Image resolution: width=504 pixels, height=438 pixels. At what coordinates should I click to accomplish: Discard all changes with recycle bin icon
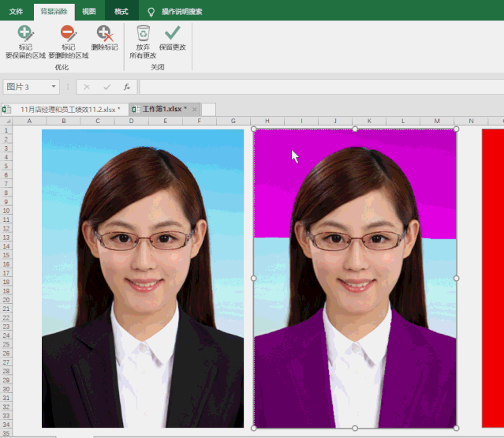coord(143,33)
